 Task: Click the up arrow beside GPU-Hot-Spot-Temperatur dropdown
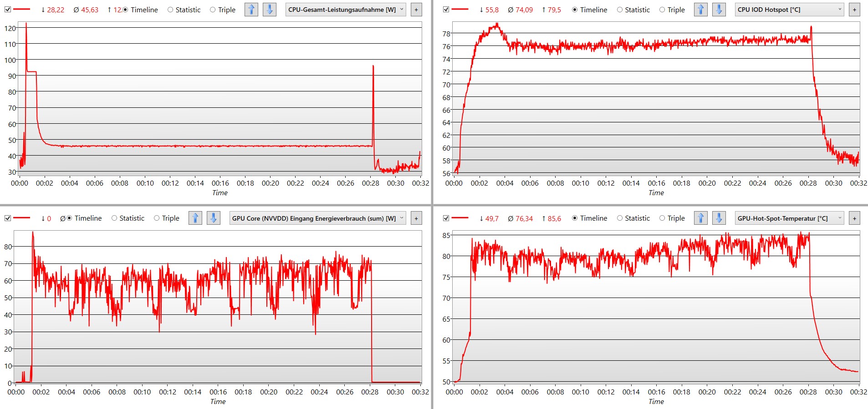[701, 218]
